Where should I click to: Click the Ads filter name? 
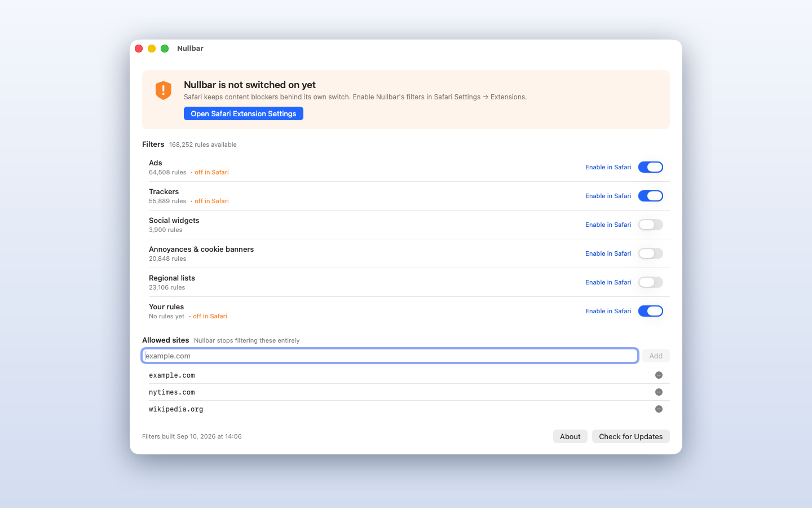(156, 163)
